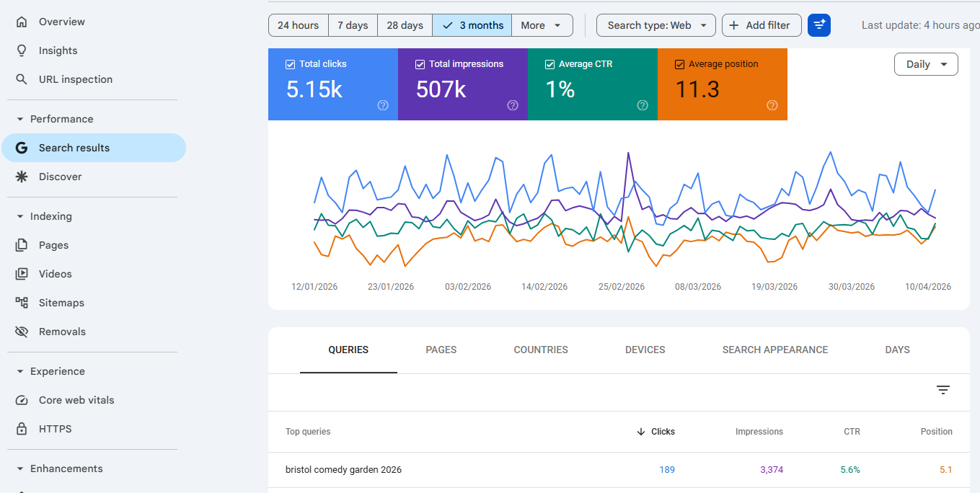This screenshot has width=980, height=493.
Task: Open URL inspection in the sidebar
Action: pos(94,79)
